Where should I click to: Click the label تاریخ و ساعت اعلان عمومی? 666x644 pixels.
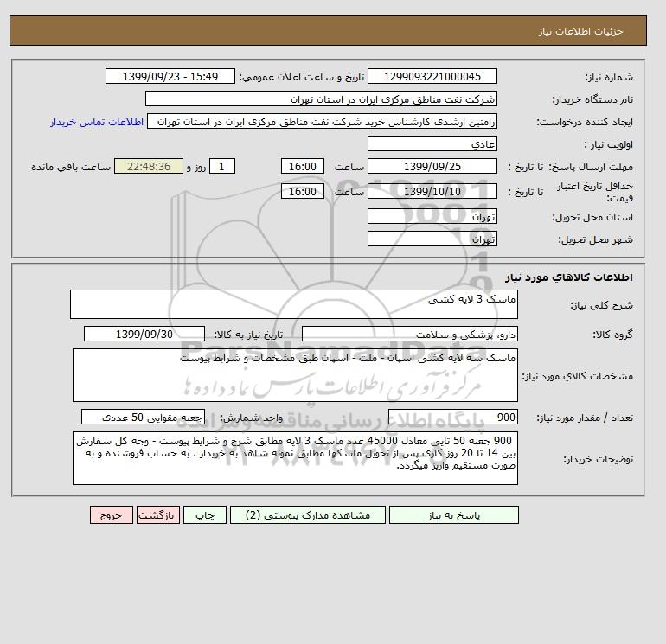point(302,77)
